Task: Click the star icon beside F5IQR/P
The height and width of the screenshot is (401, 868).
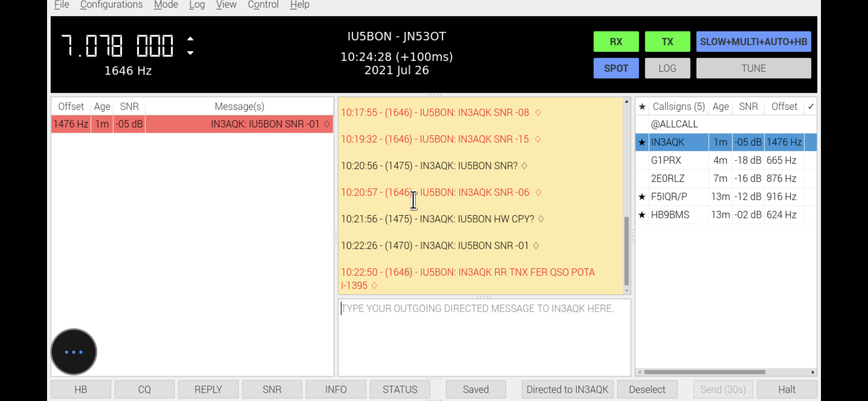Action: tap(642, 197)
